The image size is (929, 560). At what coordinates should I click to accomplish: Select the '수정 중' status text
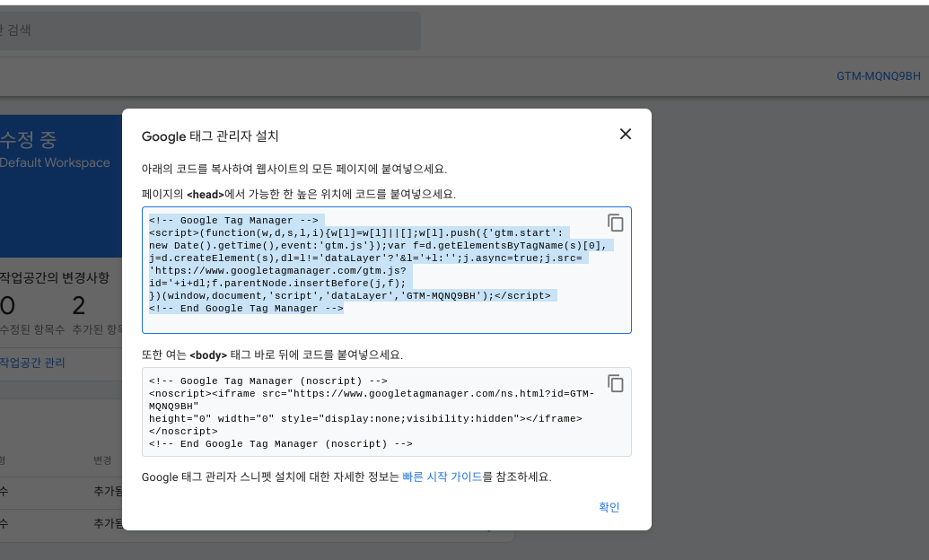[x=29, y=140]
